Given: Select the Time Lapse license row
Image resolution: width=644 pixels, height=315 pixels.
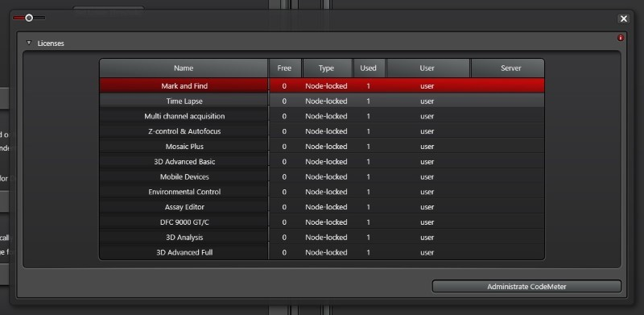Looking at the screenshot, I should tap(322, 102).
